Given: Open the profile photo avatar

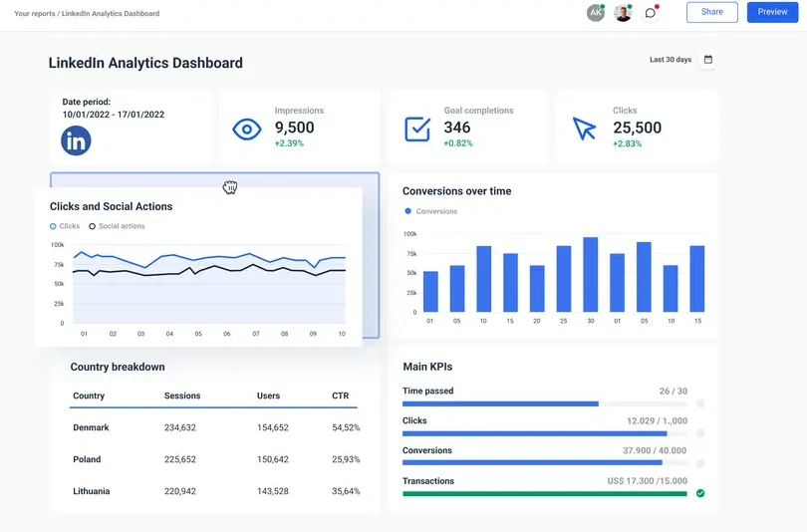Looking at the screenshot, I should (623, 13).
